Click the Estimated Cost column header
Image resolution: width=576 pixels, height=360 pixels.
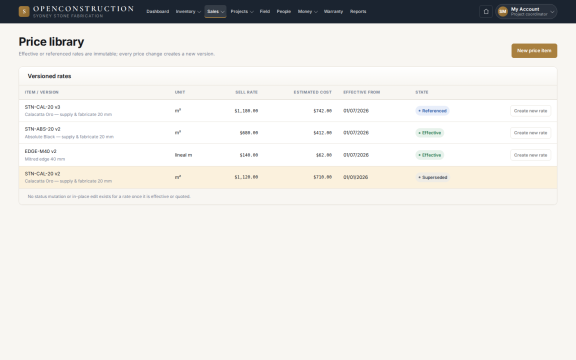(313, 92)
